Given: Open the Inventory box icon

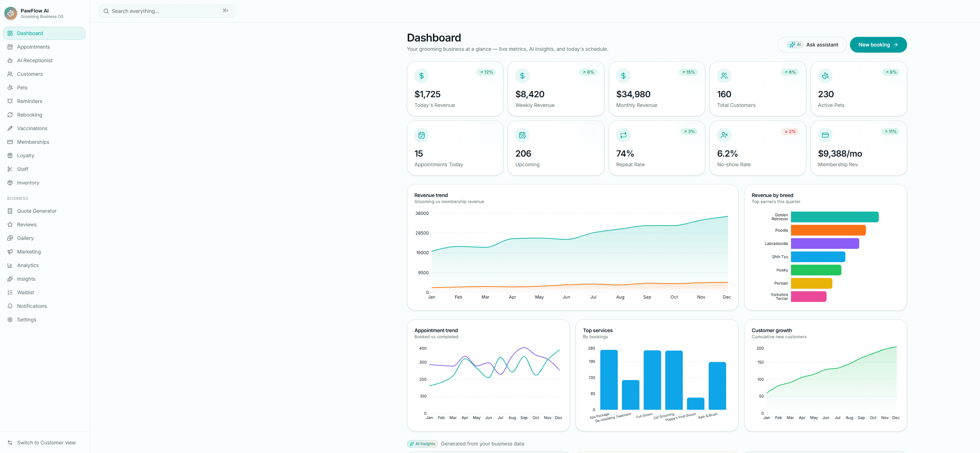Looking at the screenshot, I should (10, 183).
